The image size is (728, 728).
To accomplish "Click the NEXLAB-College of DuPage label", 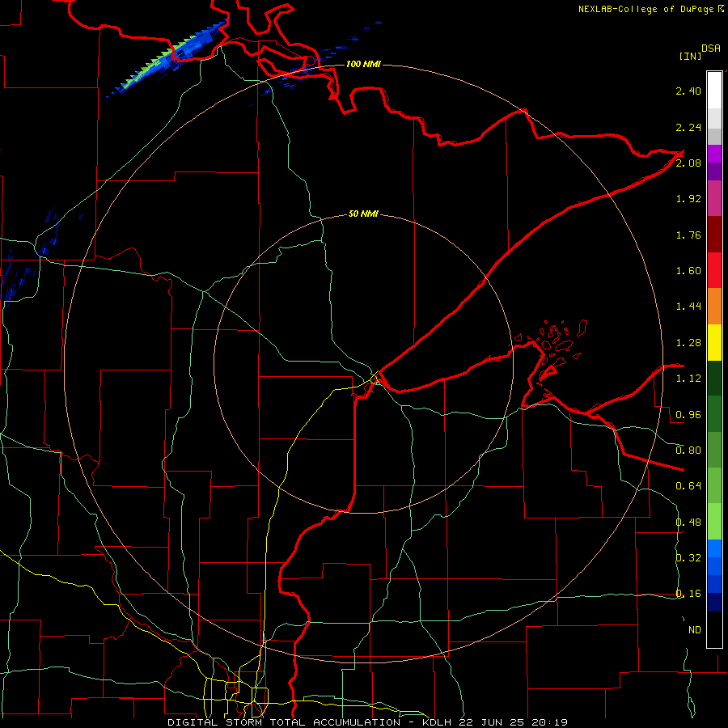I will point(645,9).
